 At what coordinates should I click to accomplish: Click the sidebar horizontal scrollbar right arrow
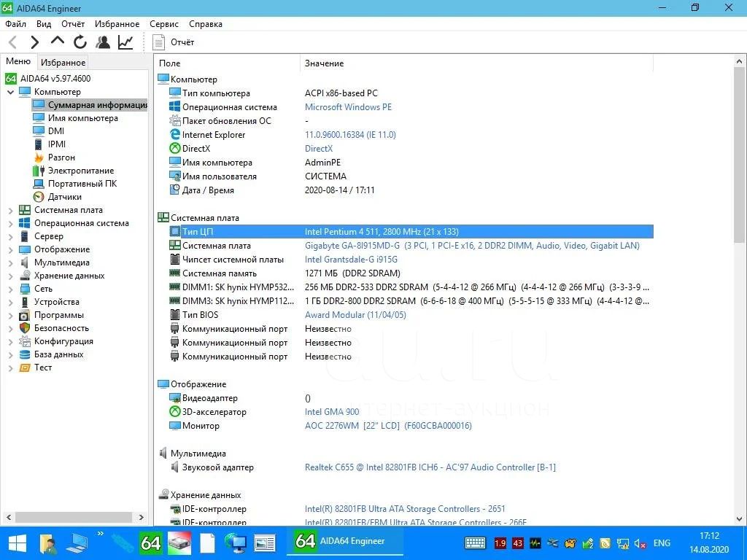tap(141, 517)
